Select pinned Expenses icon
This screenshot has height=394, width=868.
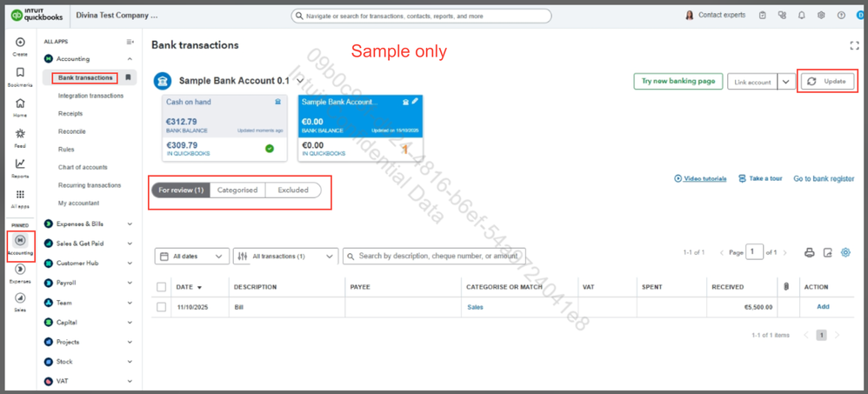(x=21, y=269)
